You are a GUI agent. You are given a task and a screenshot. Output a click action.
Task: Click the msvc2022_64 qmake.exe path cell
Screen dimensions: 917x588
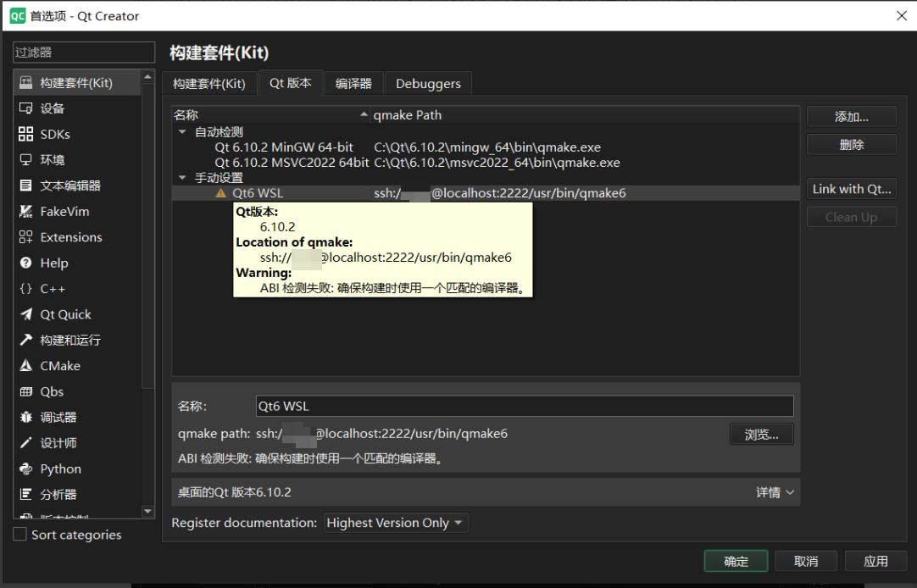(x=497, y=163)
